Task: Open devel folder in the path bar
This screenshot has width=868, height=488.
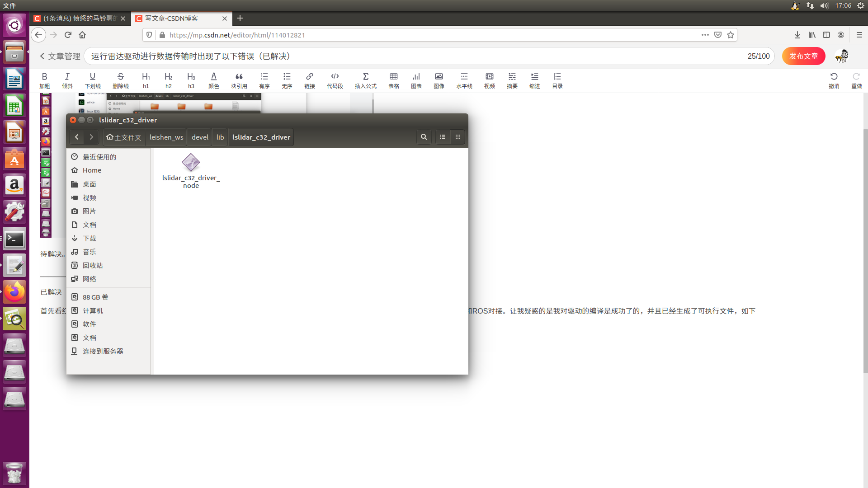Action: (200, 137)
